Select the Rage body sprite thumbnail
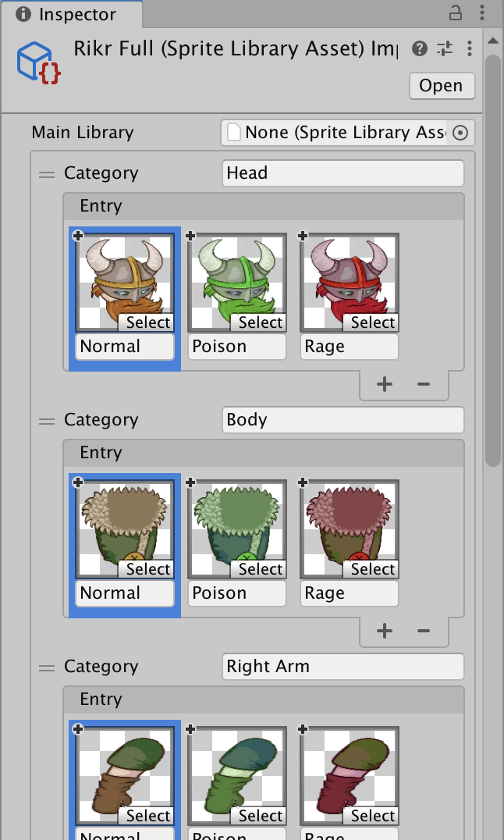 pyautogui.click(x=350, y=523)
